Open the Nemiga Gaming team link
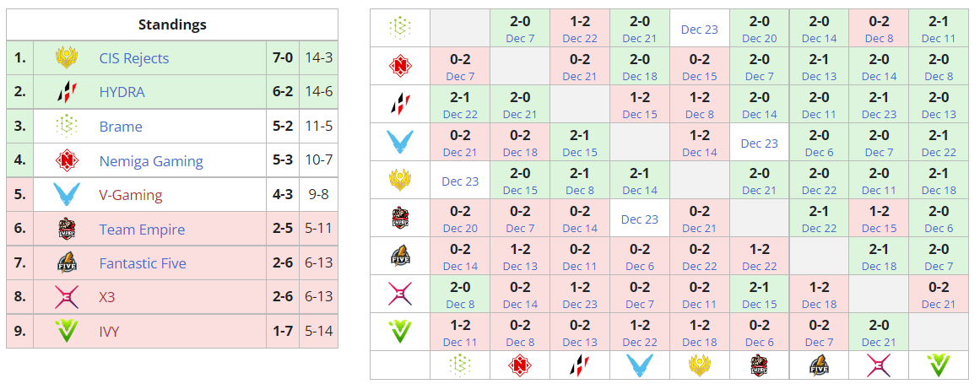This screenshot has width=980, height=384. (x=151, y=161)
